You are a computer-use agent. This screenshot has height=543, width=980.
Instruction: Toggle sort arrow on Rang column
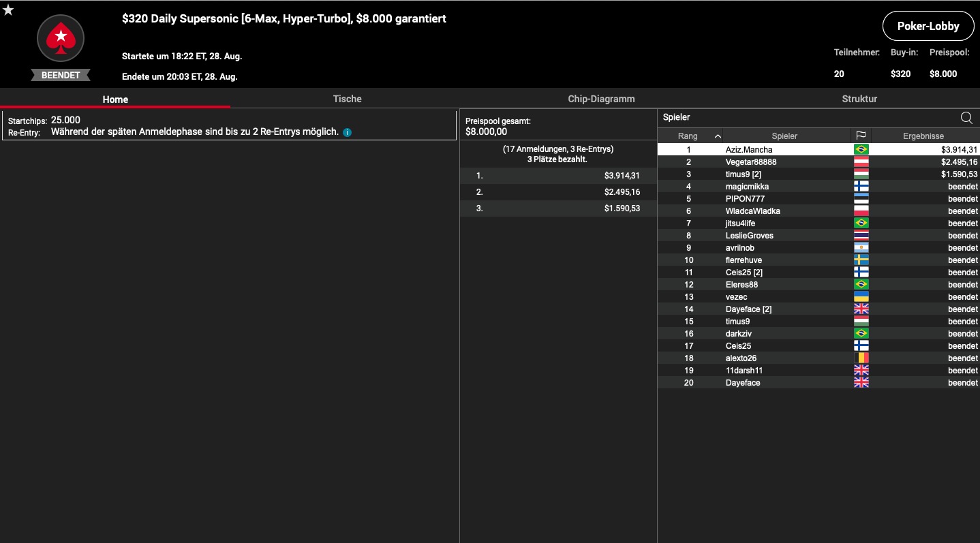point(717,136)
